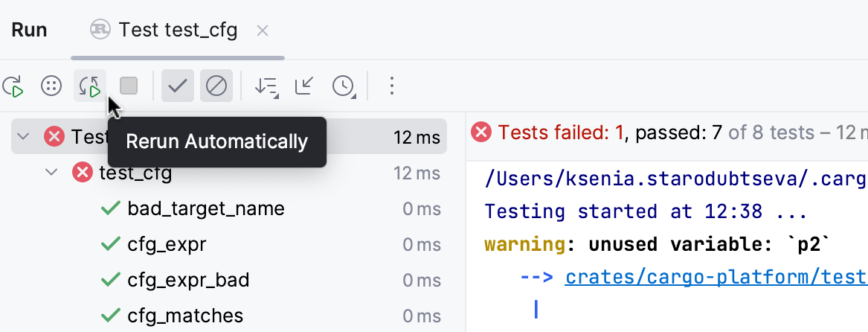Toggle Show Ignored tests filter
868x332 pixels.
(216, 86)
